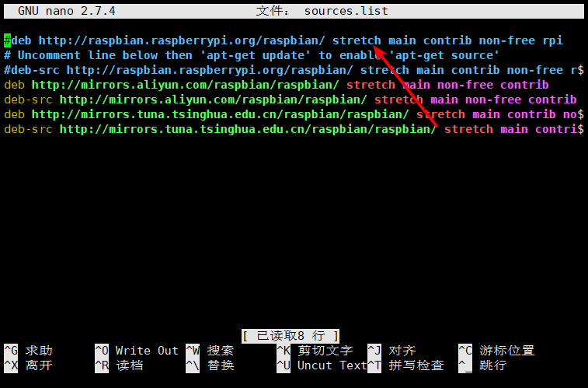The width and height of the screenshot is (588, 388).
Task: Click the ^_ go to line shortcut
Action: pyautogui.click(x=465, y=365)
